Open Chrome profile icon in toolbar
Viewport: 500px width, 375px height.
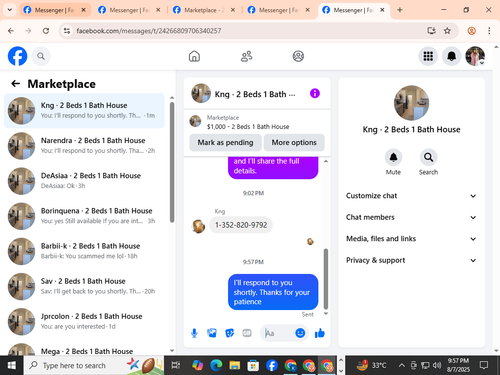[x=472, y=31]
